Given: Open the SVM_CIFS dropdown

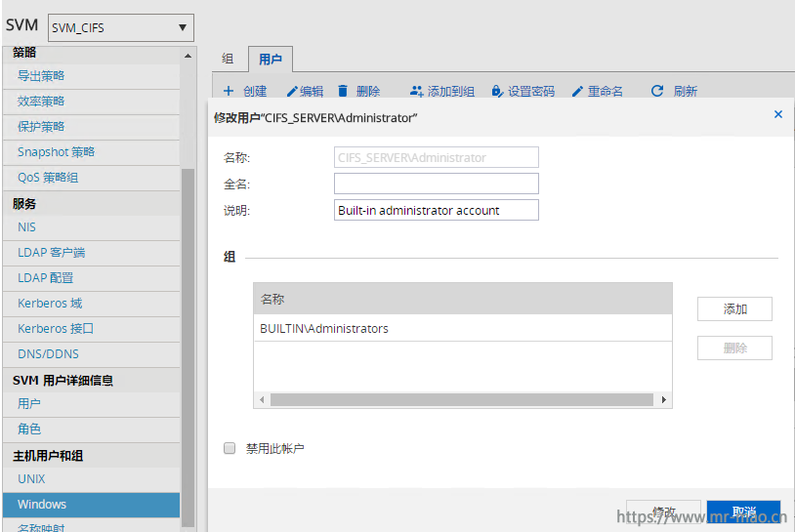Looking at the screenshot, I should click(121, 28).
